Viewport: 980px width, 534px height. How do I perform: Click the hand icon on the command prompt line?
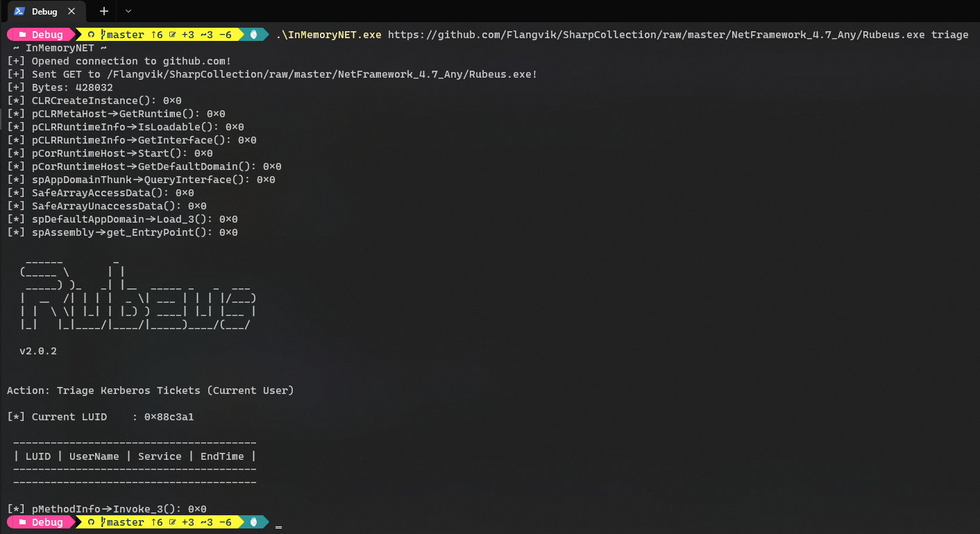[254, 35]
